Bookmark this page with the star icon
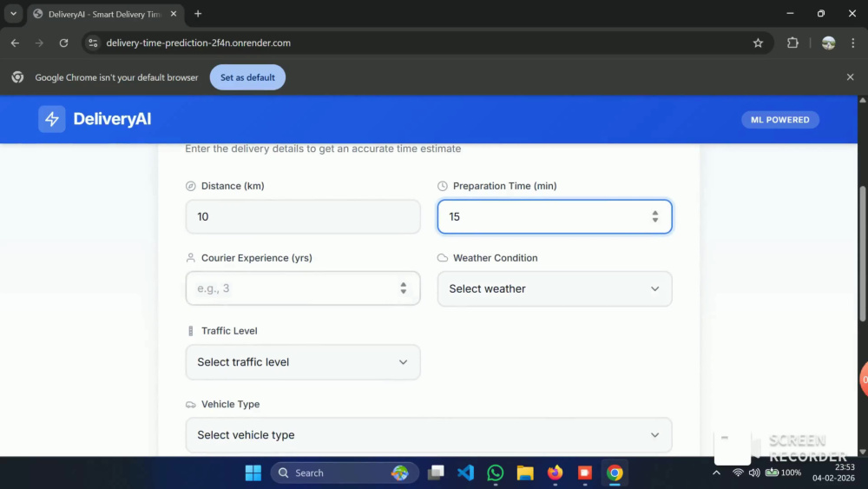The image size is (868, 489). point(758,43)
